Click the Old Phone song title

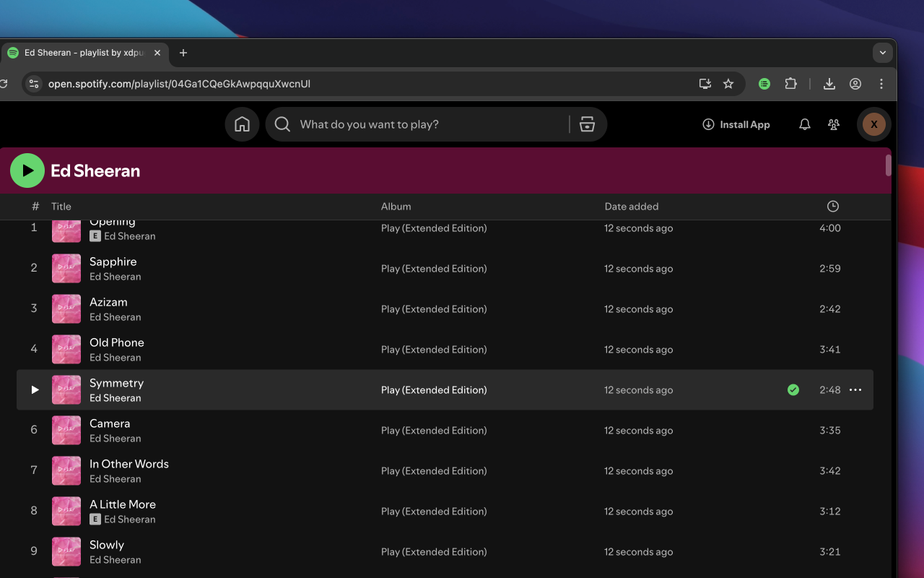pyautogui.click(x=117, y=342)
